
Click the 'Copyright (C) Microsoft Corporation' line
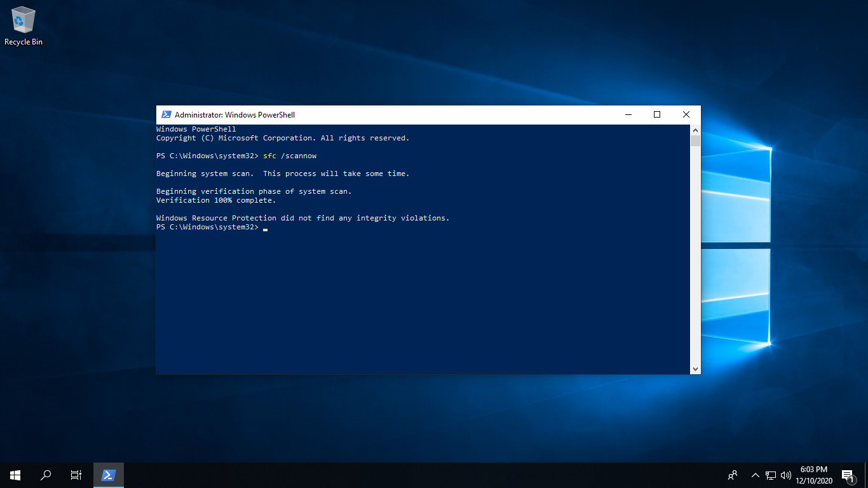coord(283,138)
